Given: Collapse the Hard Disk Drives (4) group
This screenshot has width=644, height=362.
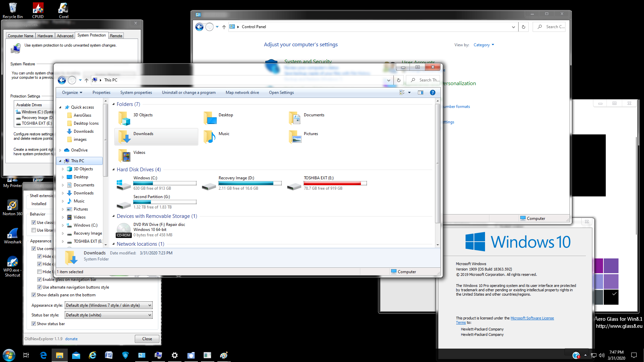Looking at the screenshot, I should (113, 170).
